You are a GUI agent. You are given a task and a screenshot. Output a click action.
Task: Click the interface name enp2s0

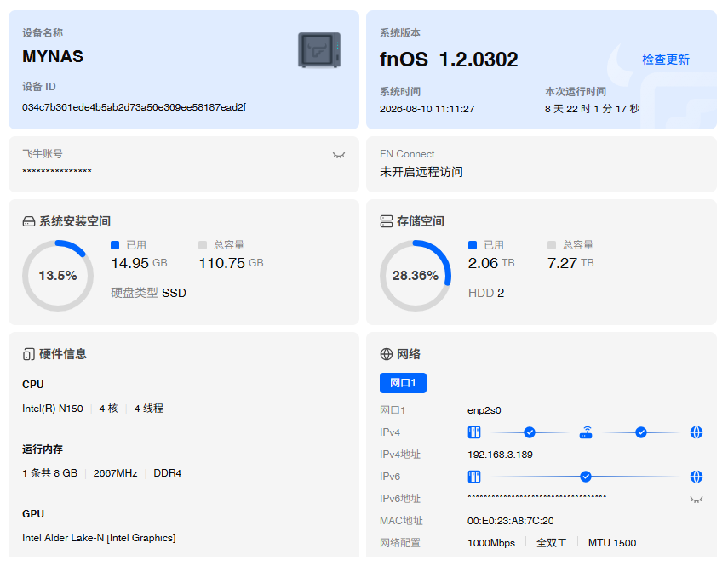484,410
